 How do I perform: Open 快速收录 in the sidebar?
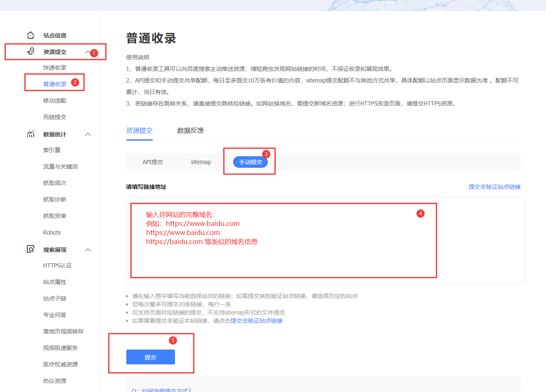coord(54,68)
